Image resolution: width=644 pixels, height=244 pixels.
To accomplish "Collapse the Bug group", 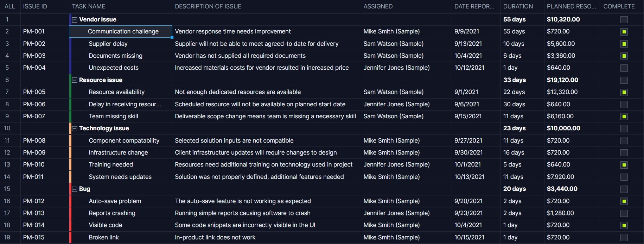I will click(75, 189).
